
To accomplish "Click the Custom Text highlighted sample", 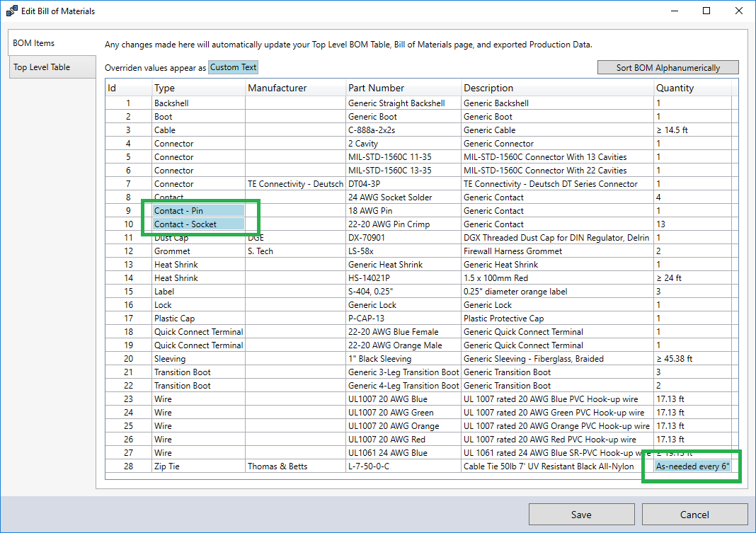I will tap(234, 67).
